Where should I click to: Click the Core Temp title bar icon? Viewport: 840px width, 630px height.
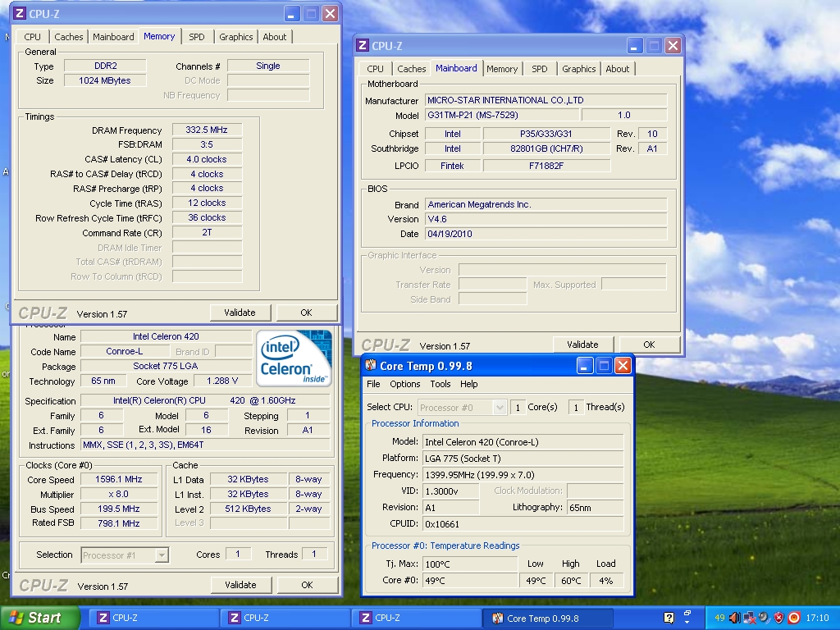tap(371, 366)
